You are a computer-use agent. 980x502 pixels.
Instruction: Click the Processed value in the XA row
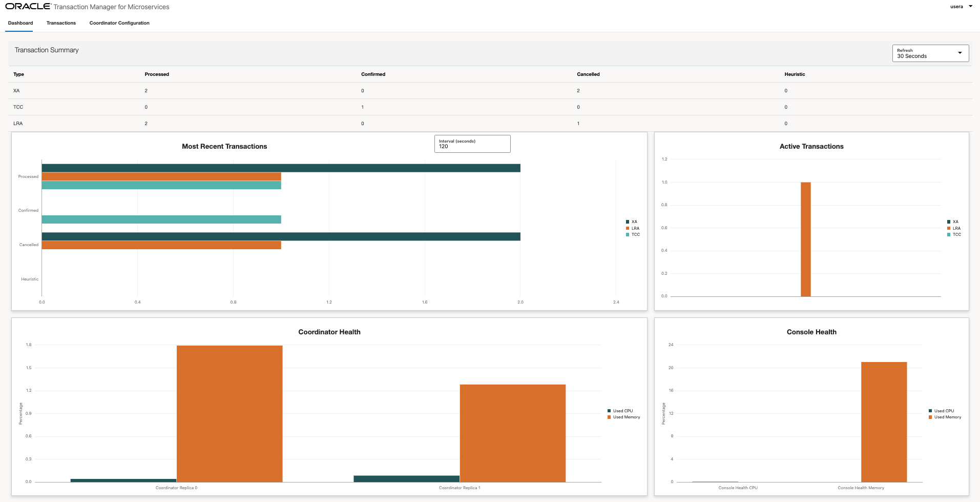[x=146, y=91]
